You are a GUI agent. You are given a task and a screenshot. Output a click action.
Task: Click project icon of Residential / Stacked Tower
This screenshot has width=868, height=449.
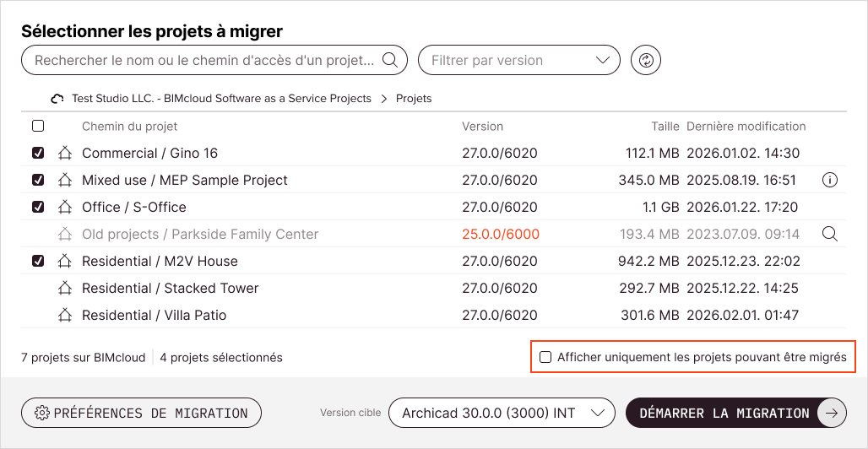click(65, 288)
